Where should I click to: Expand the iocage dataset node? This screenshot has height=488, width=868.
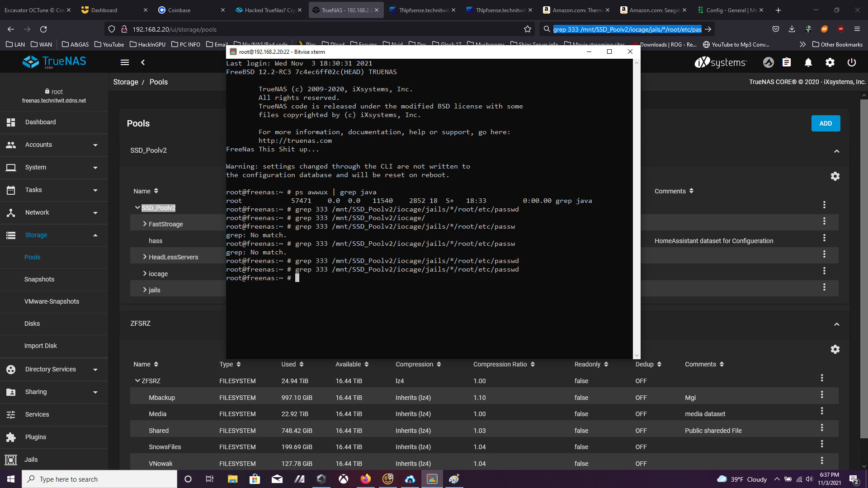(145, 274)
